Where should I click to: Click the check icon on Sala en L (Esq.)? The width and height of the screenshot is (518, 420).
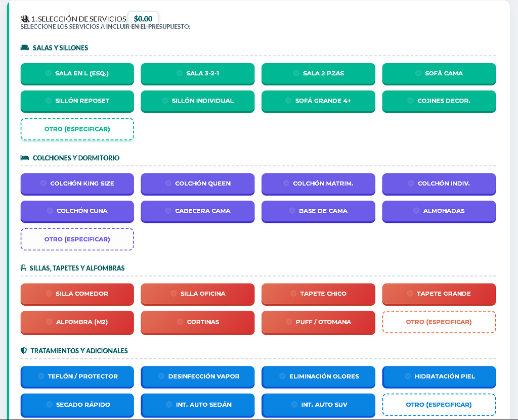click(48, 73)
